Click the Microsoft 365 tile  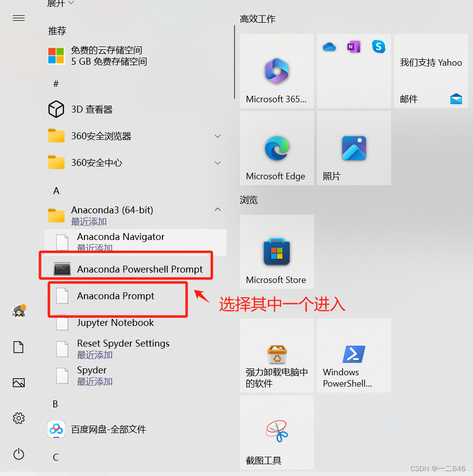[x=277, y=71]
